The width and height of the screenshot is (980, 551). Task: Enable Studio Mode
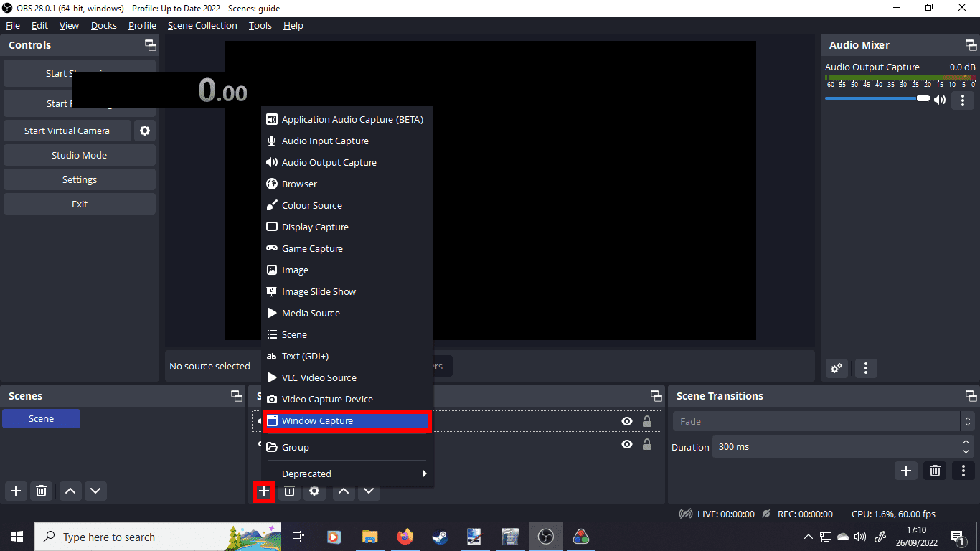pyautogui.click(x=80, y=156)
